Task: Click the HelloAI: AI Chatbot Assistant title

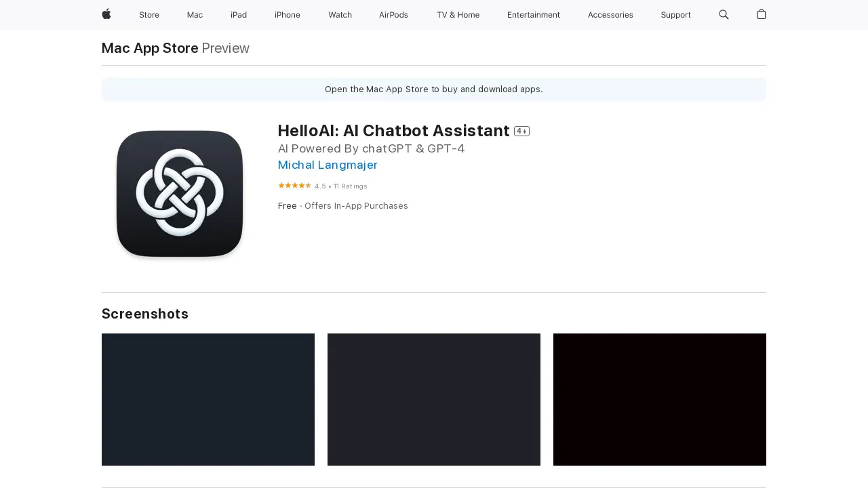Action: 394,131
